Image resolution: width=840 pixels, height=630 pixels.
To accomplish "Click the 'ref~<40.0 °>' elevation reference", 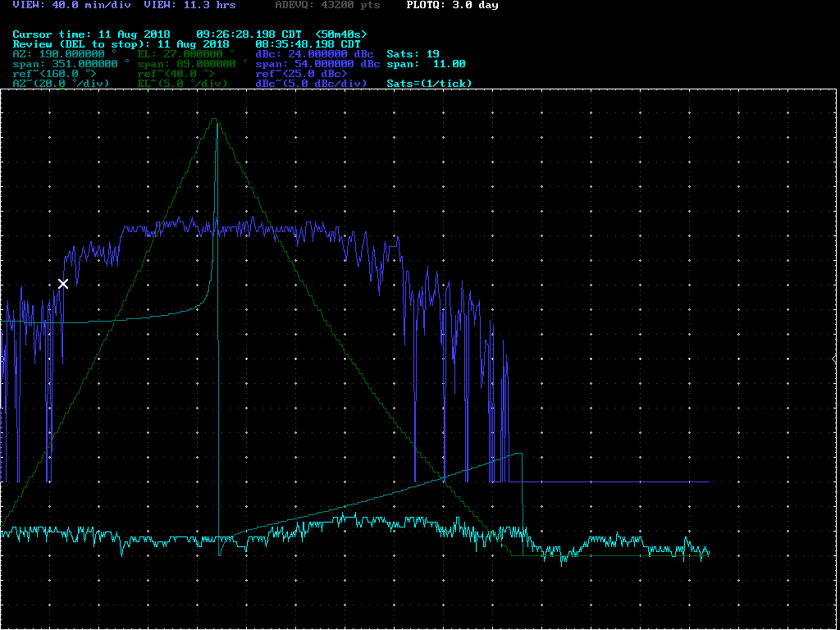I will click(x=176, y=73).
